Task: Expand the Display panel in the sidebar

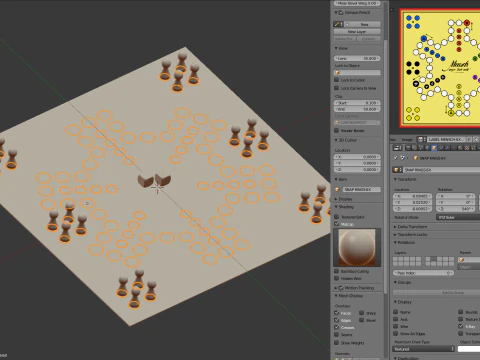Action: 336,199
